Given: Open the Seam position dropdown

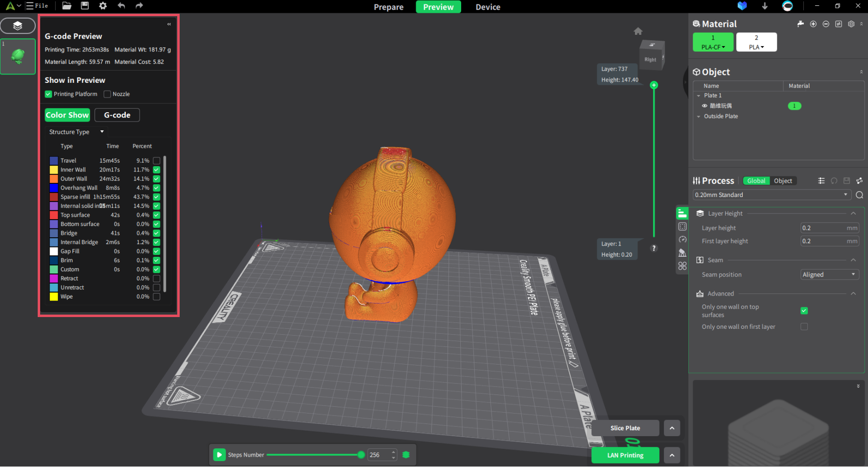Looking at the screenshot, I should click(829, 274).
